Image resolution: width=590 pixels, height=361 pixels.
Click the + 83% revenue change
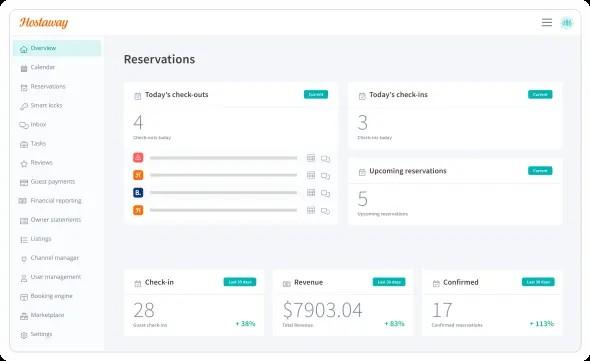click(394, 324)
